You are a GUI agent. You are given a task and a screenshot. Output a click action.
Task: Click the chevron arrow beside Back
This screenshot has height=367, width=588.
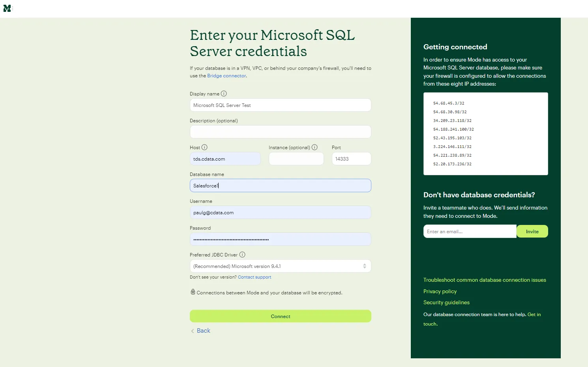coord(192,331)
